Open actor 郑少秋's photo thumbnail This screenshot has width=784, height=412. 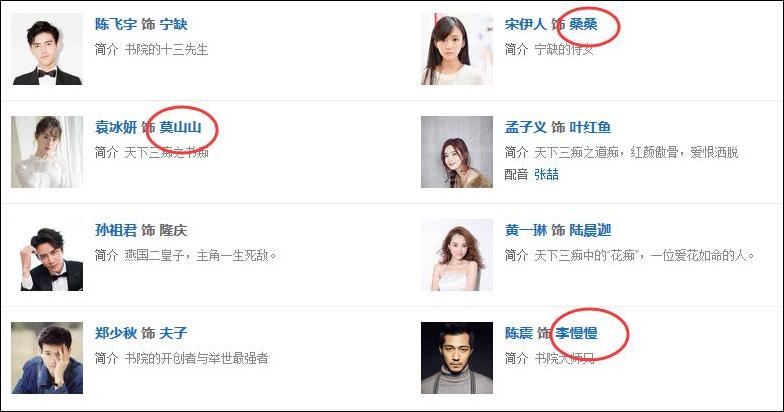[47, 358]
